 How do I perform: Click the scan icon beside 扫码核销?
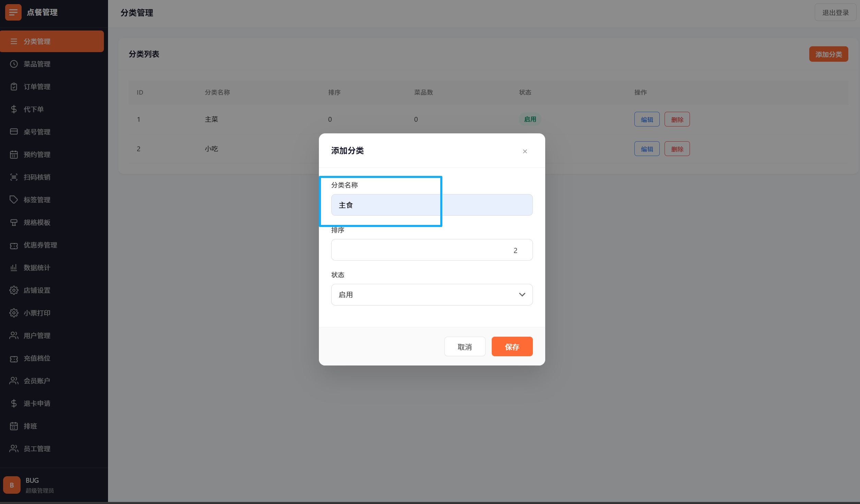point(14,177)
